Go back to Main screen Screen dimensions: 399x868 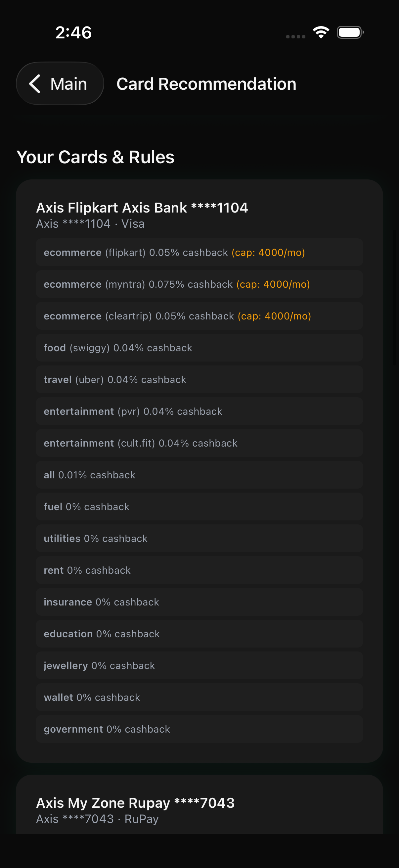[x=60, y=83]
